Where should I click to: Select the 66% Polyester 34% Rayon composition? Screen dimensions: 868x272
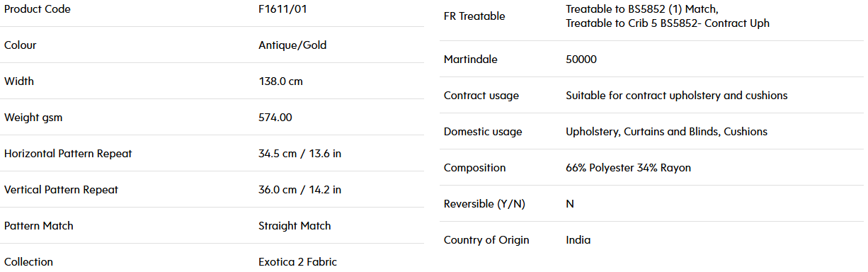[628, 168]
